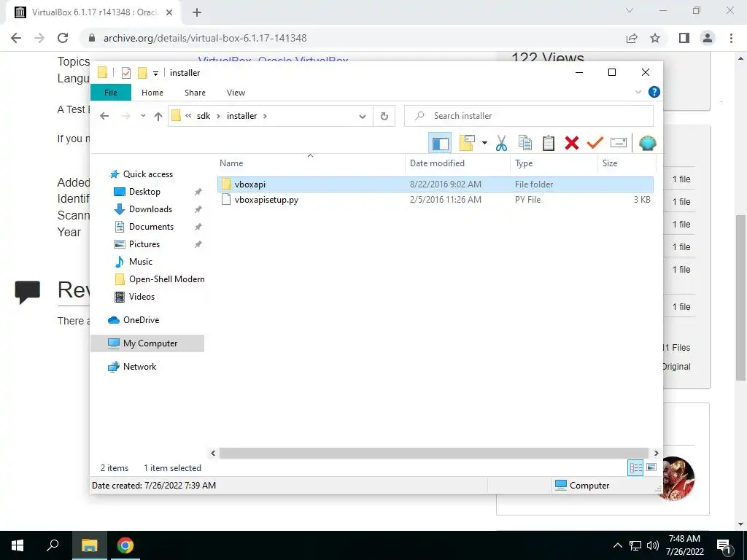The image size is (747, 560).
Task: Cut selection with the scissors icon
Action: (501, 143)
